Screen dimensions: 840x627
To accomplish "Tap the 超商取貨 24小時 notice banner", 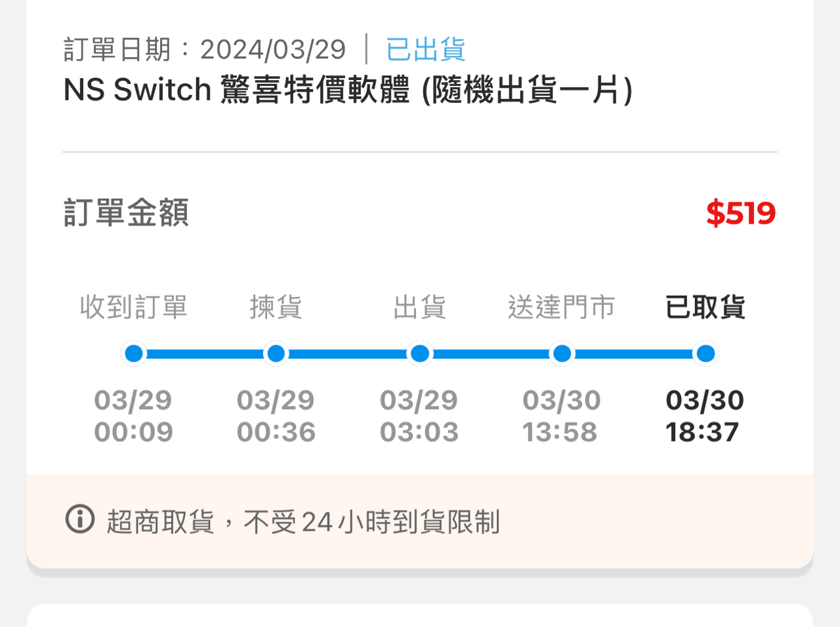I will (420, 521).
